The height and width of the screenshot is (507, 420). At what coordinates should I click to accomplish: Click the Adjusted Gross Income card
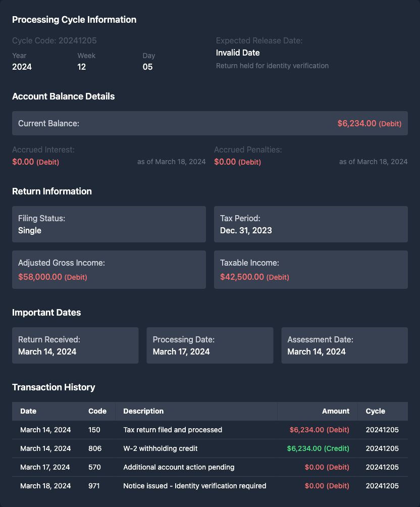(109, 270)
